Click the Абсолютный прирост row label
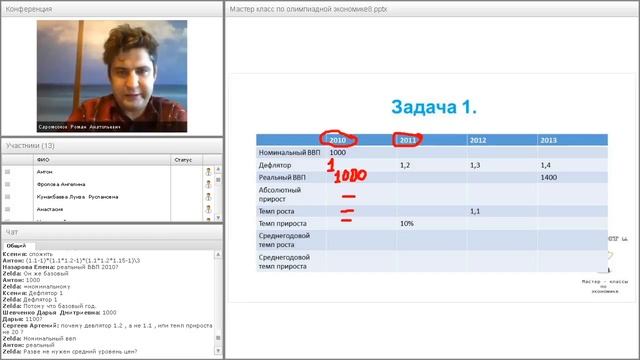Screen dimensions: 640x360 [x=280, y=194]
